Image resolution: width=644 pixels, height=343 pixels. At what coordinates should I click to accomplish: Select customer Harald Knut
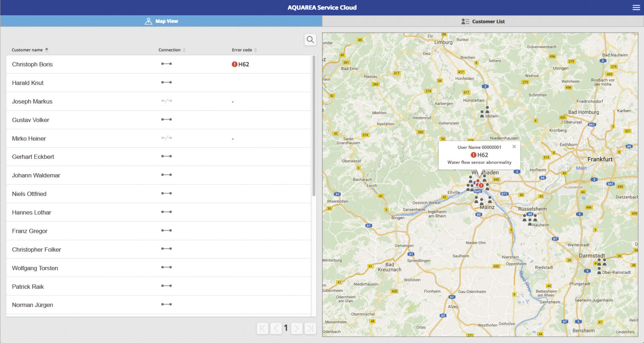pyautogui.click(x=159, y=83)
